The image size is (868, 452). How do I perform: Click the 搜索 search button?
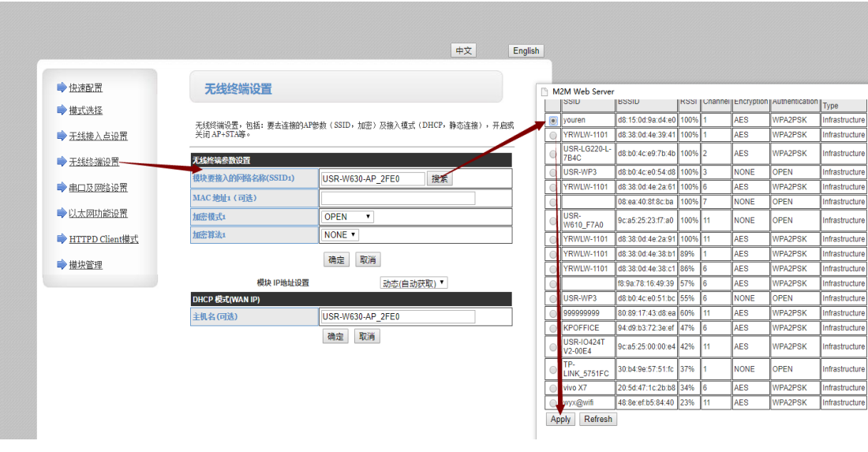click(x=440, y=179)
